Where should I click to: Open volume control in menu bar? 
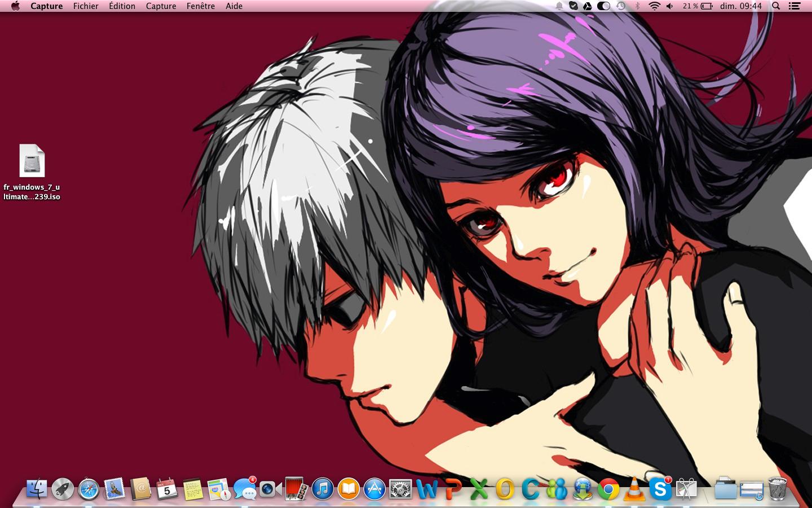(x=670, y=6)
